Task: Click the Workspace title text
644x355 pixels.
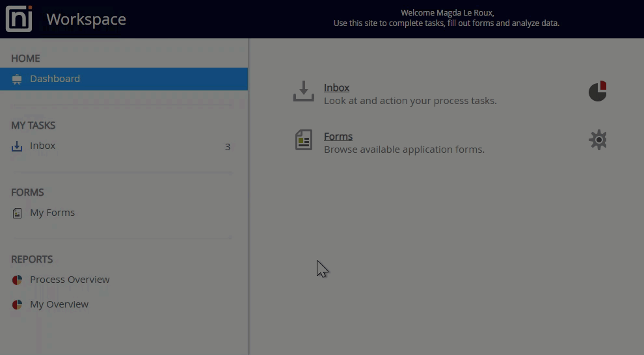Action: coord(87,20)
